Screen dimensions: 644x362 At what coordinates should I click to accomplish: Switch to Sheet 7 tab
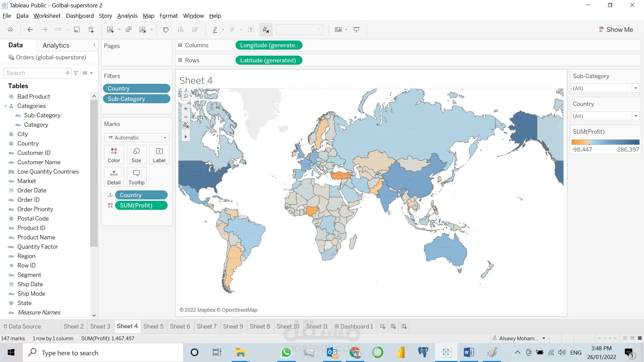point(207,326)
